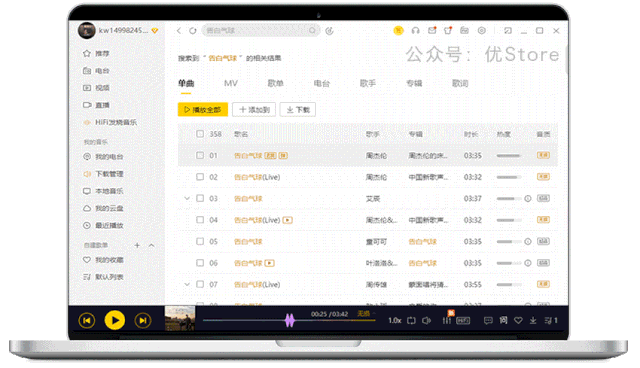
Task: Open 推荐 in the sidebar
Action: coord(96,53)
